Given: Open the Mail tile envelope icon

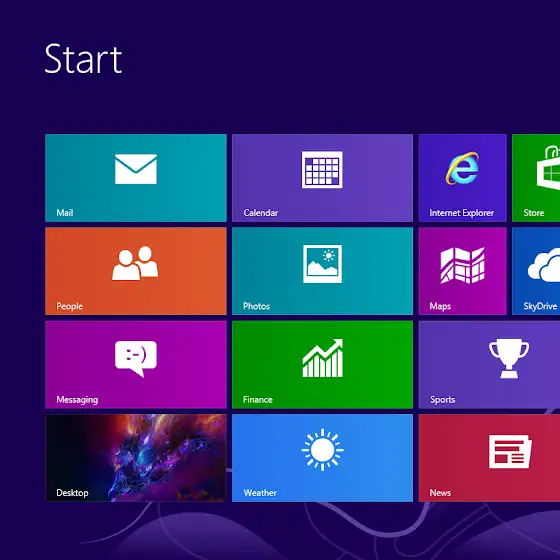Looking at the screenshot, I should click(136, 169).
